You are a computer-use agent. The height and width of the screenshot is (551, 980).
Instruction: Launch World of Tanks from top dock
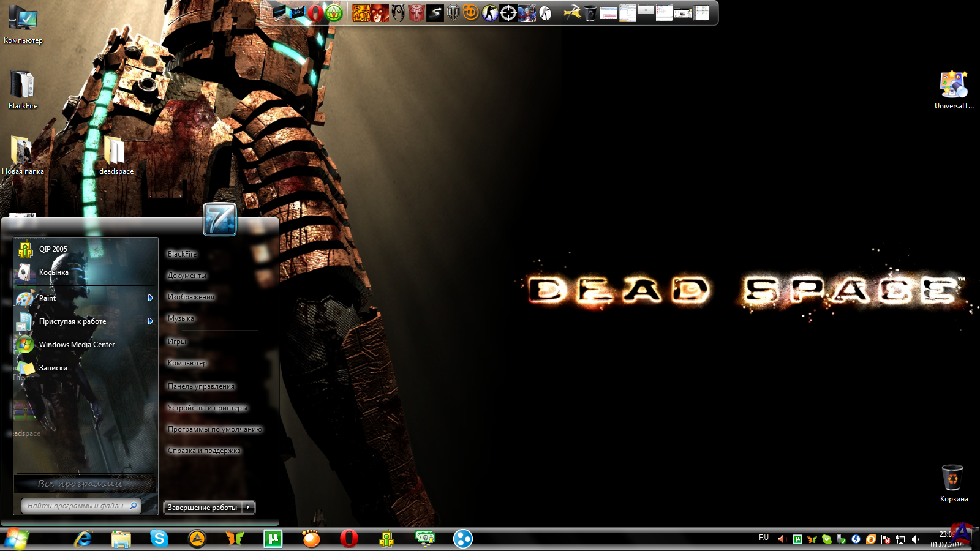[453, 13]
